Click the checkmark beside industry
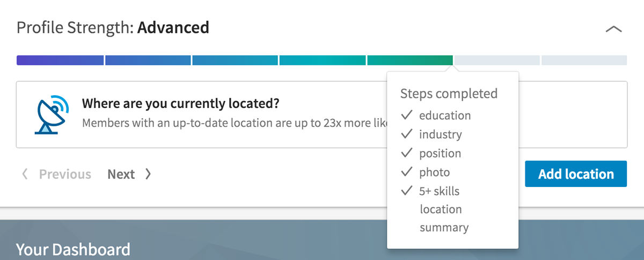644x260 pixels. (x=407, y=134)
